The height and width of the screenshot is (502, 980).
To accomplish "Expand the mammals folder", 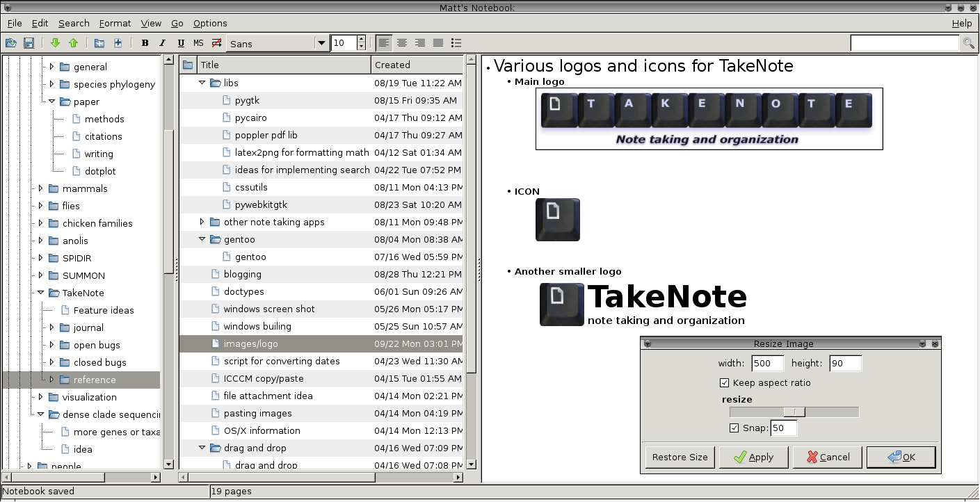I will (40, 188).
